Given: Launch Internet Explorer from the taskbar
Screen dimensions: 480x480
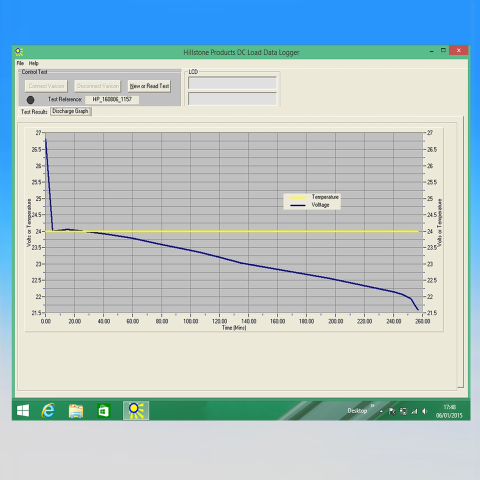Looking at the screenshot, I should coord(48,410).
